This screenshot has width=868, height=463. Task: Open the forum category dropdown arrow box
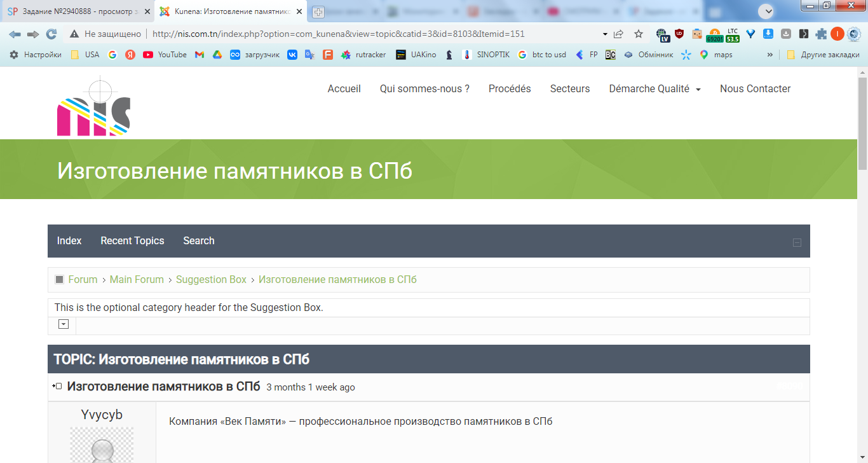tap(64, 324)
